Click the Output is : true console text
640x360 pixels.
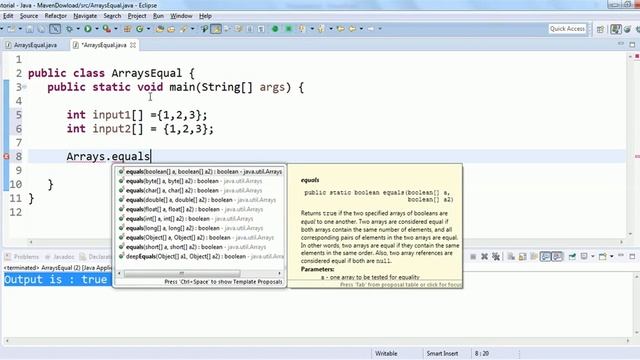(x=56, y=280)
